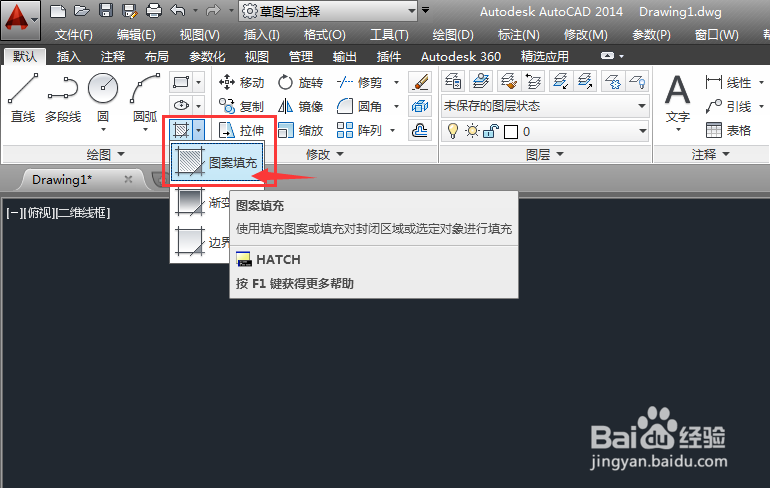Switch to the 插入 ribbon tab
The height and width of the screenshot is (488, 770).
(x=68, y=56)
